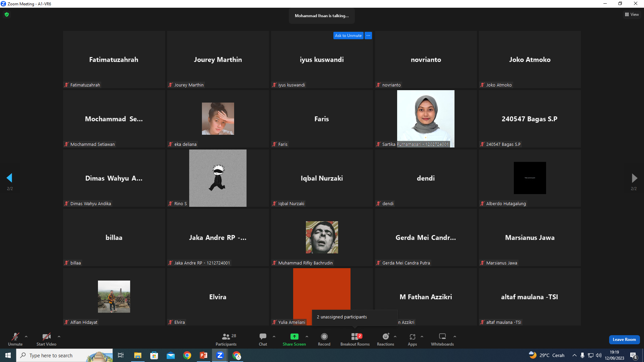Open Microsoft Store from the taskbar
644x362 pixels.
tap(154, 355)
